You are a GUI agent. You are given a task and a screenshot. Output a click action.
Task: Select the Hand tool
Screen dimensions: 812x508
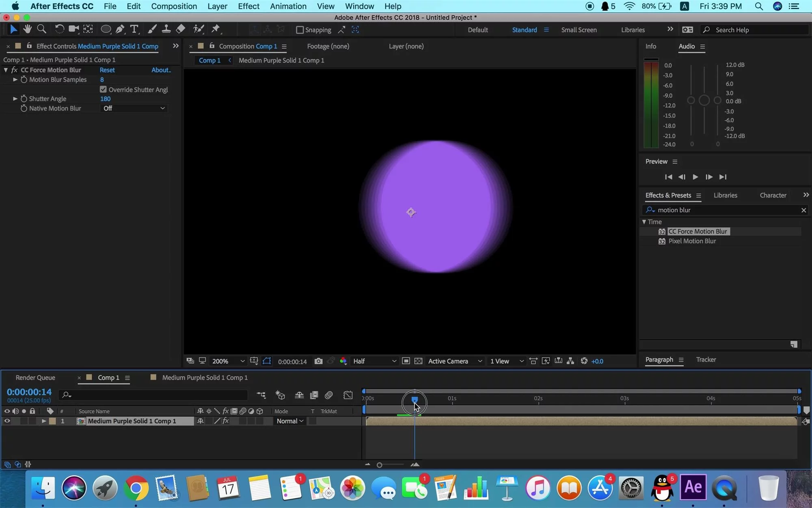click(27, 29)
